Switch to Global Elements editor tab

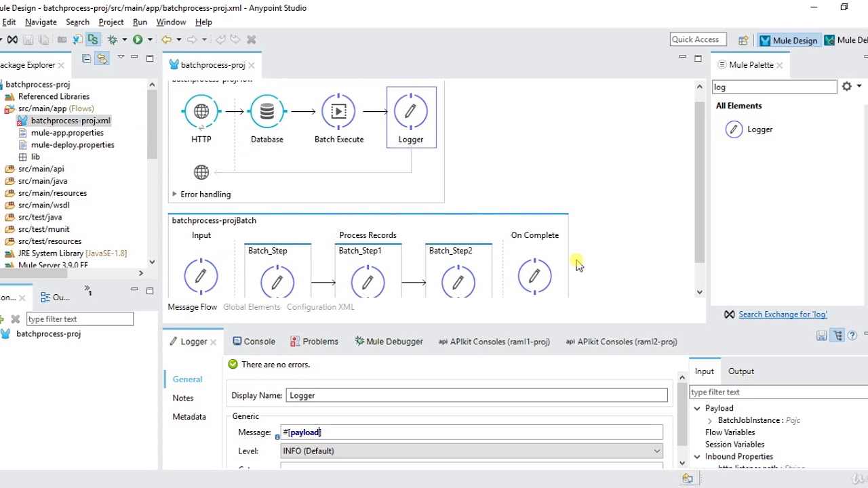(252, 307)
